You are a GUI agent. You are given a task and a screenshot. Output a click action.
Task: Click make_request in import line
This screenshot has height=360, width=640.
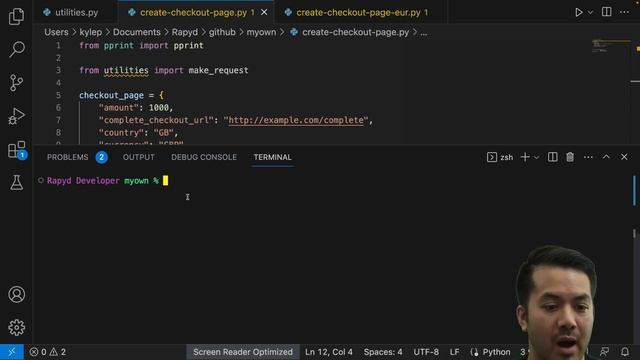pos(218,70)
